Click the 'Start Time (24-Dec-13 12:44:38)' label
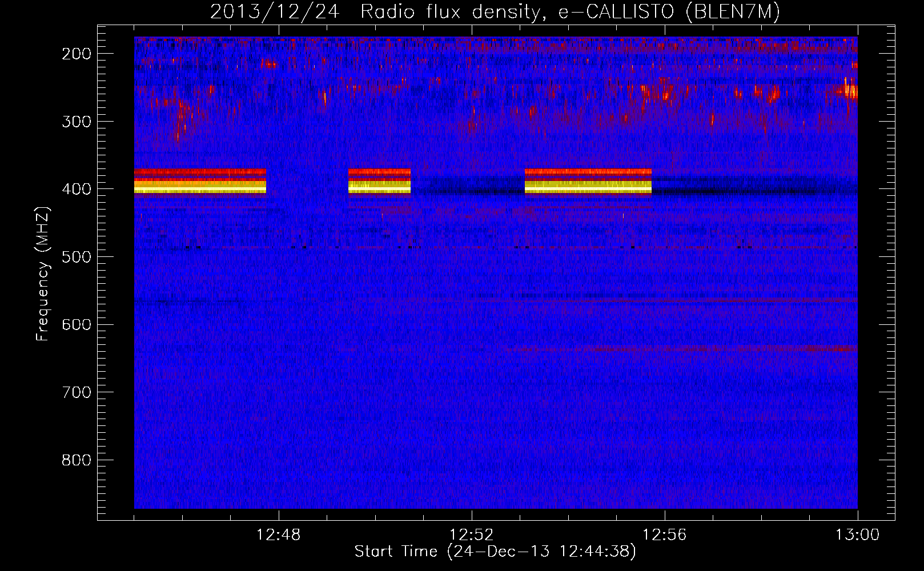Screen dimensions: 924x571 [495, 552]
